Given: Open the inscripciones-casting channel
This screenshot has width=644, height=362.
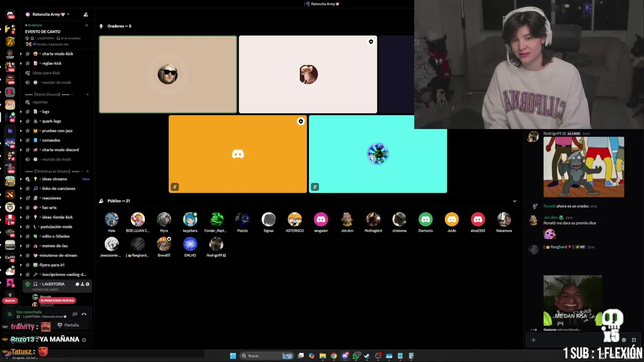Looking at the screenshot, I should 57,275.
